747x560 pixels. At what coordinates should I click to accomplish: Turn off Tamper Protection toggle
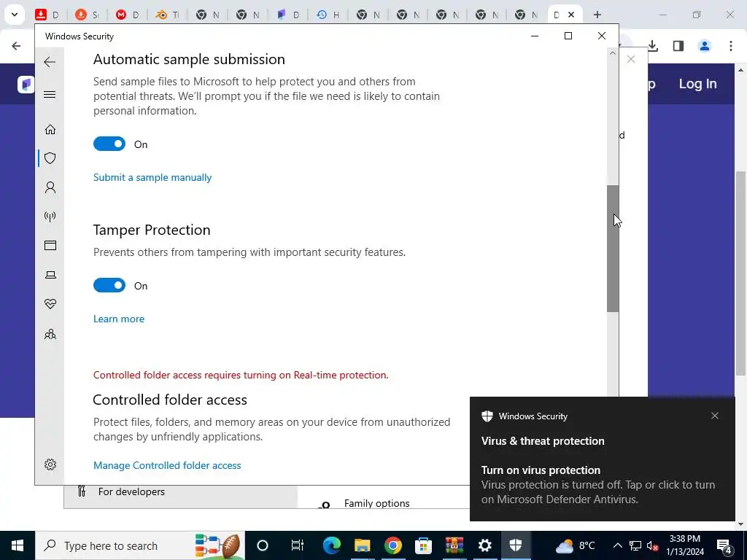(109, 285)
